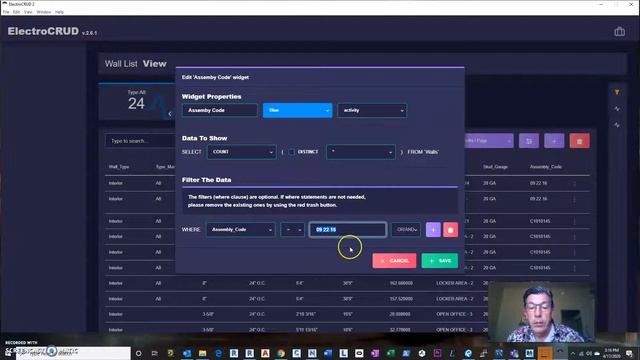Screen dimensions: 640x360
Task: Click the Assembly_Code column header
Action: coord(546,167)
